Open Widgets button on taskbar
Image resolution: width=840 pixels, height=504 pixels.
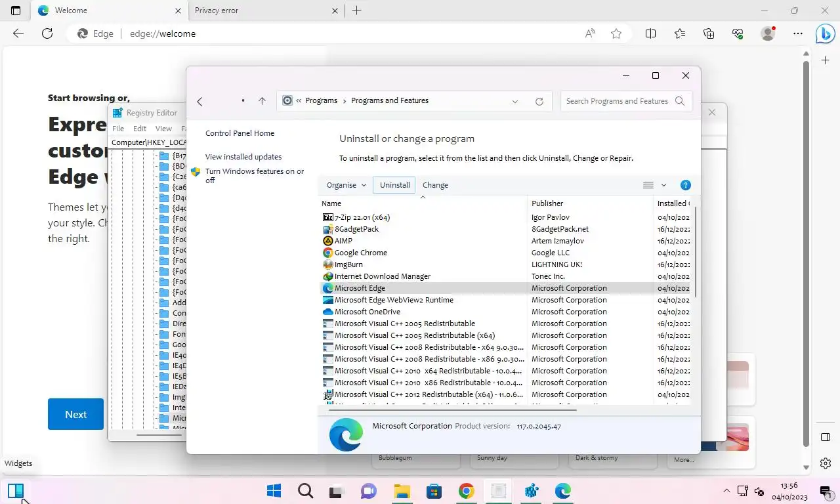click(x=16, y=491)
